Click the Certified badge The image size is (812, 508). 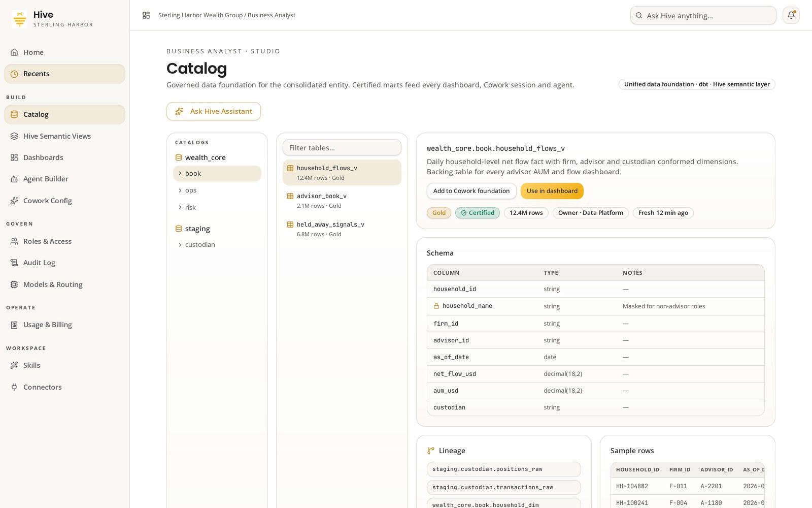click(x=478, y=213)
